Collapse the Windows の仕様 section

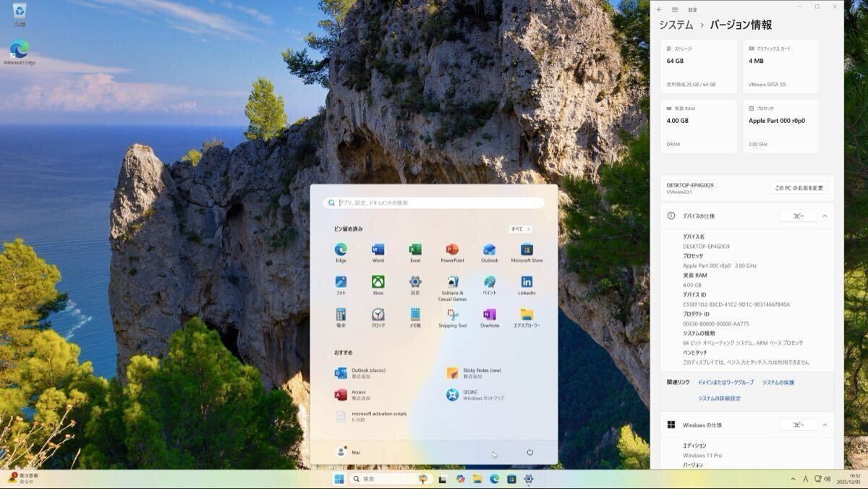[825, 425]
